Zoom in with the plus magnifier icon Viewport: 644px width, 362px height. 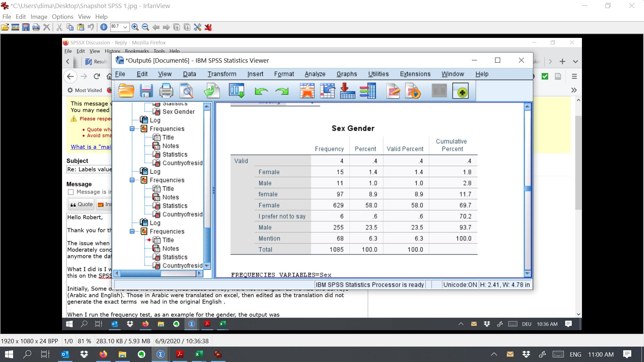pos(135,27)
